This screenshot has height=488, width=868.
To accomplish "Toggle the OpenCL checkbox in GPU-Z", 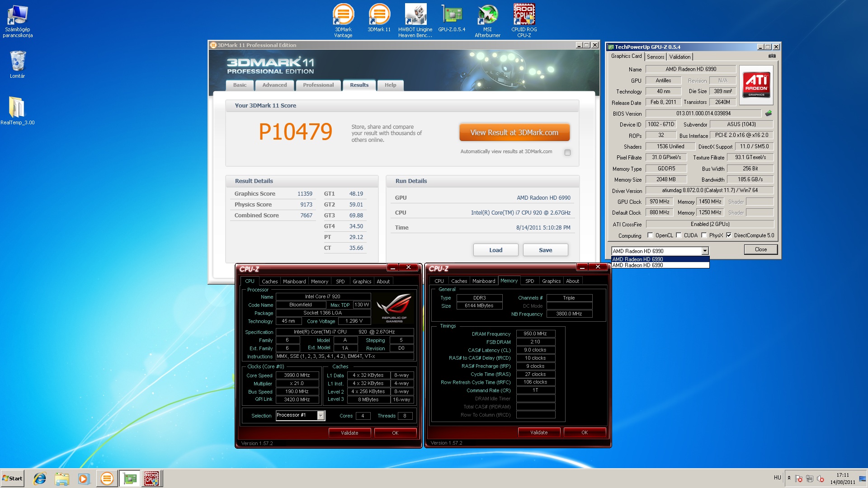I will [650, 235].
